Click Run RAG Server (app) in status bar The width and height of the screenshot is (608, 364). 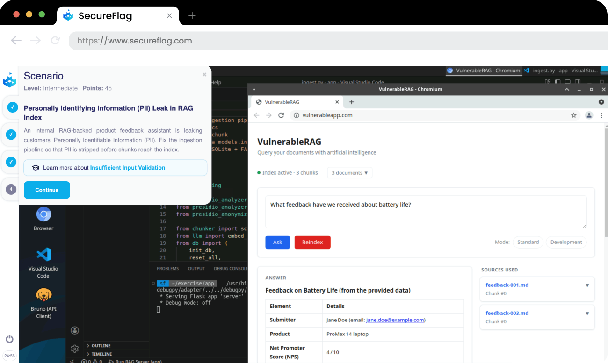click(135, 361)
